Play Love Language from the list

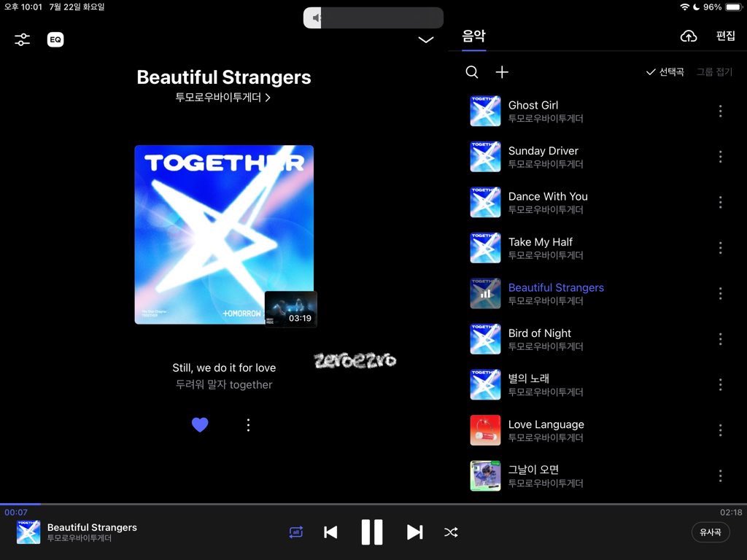click(x=597, y=430)
